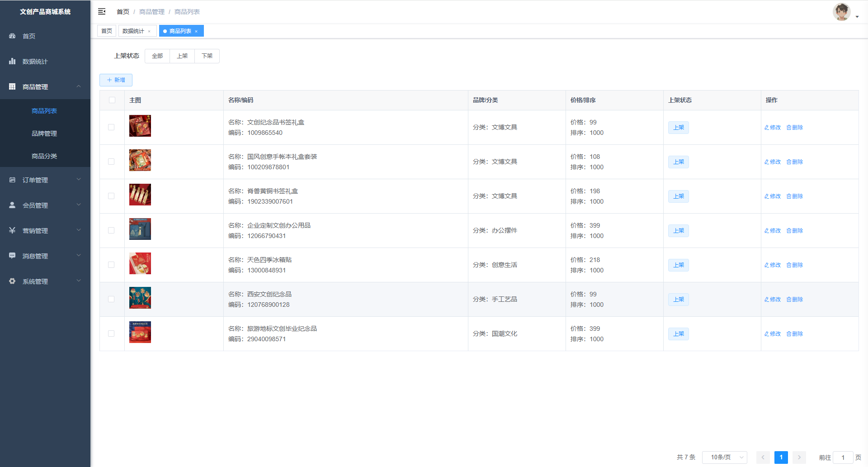
Task: Click the 上架 status button for 肖兽黄铜书签礼盒
Action: (x=678, y=196)
